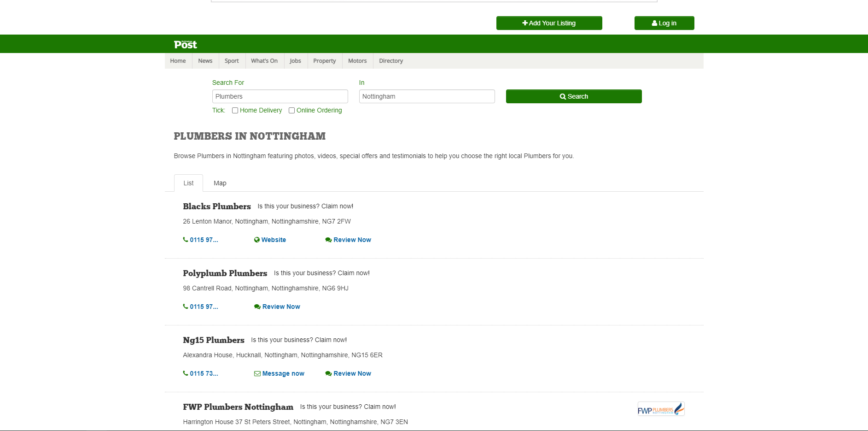Switch to the Map tab
Screen dimensions: 868x431
click(x=220, y=183)
